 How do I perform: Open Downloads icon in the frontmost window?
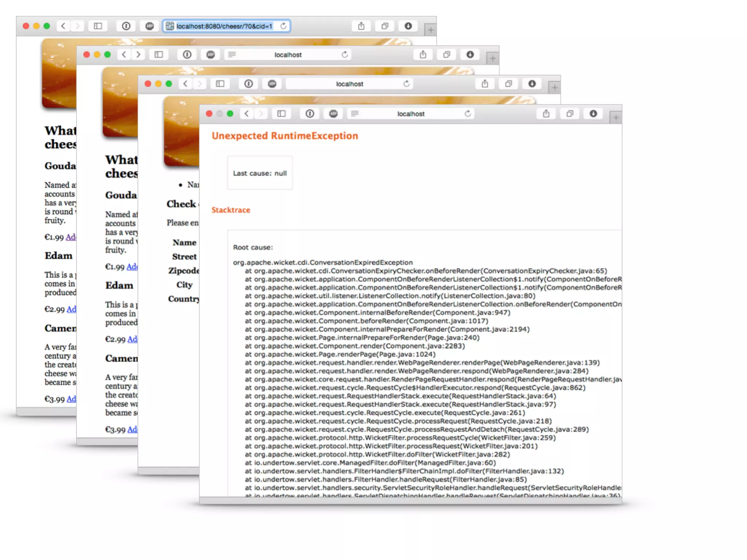point(593,114)
